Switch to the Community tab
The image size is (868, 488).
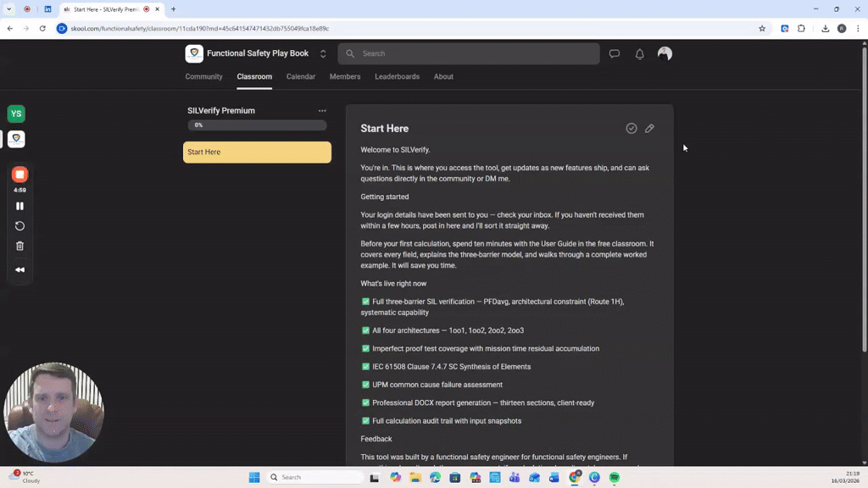pyautogui.click(x=203, y=76)
